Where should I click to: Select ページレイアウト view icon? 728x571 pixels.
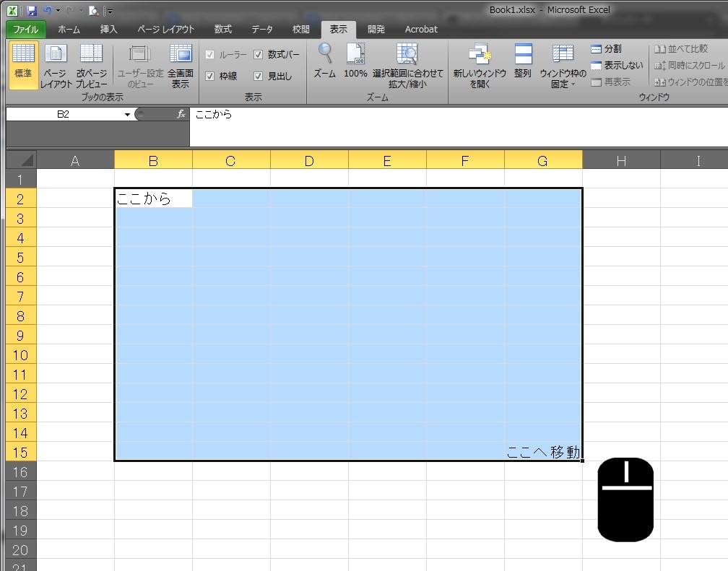tap(55, 65)
